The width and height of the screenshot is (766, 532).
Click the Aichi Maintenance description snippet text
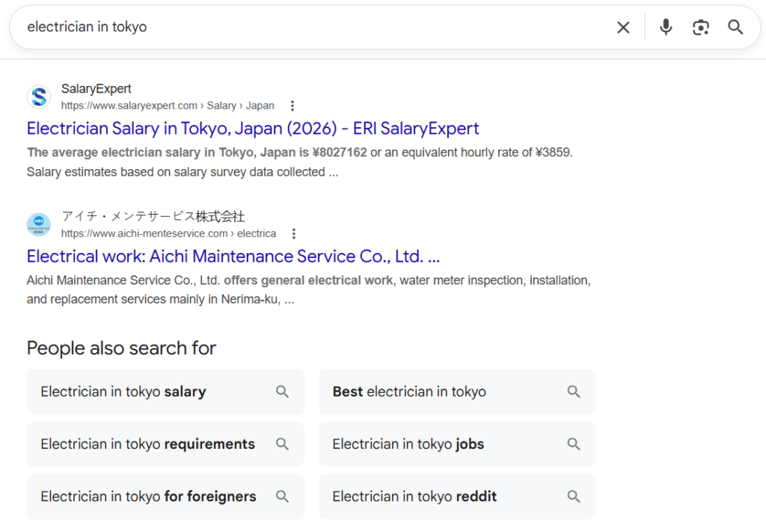309,290
